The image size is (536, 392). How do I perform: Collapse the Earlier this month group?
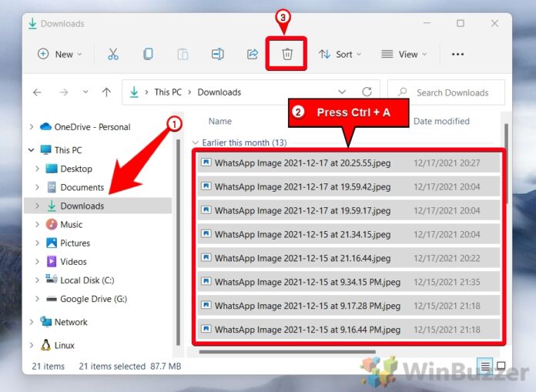click(195, 142)
